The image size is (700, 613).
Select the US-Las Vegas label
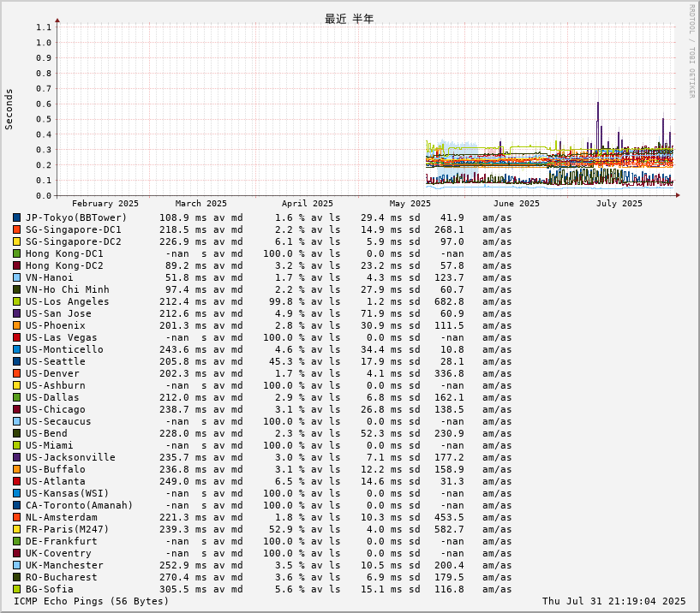tap(61, 337)
